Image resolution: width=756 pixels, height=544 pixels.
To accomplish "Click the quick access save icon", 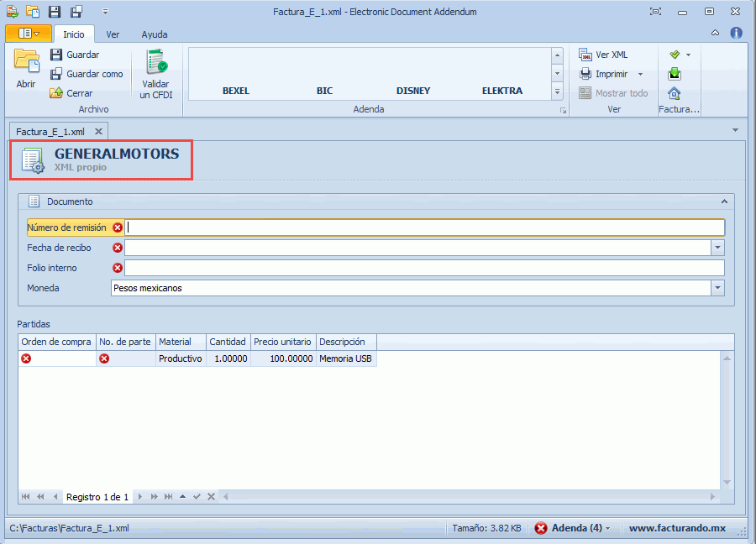I will click(55, 12).
